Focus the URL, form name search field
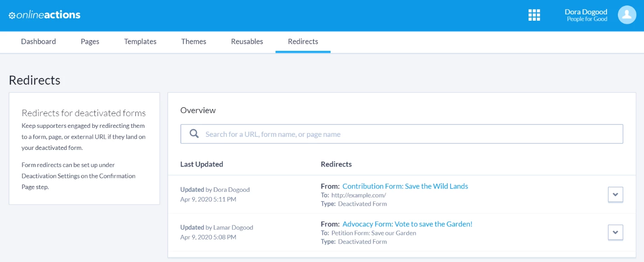Viewport: 644px width, 262px height. 402,134
